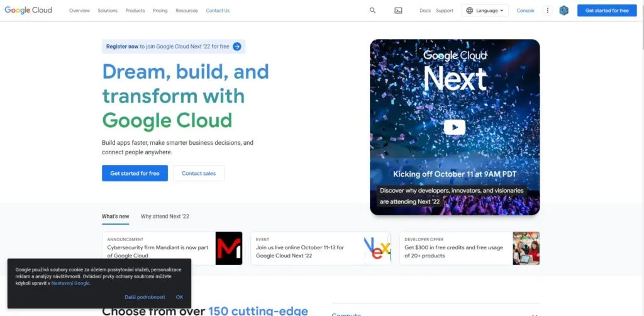Viewport: 644px width, 316px height.
Task: Open Cloud Shell terminal icon
Action: [398, 11]
